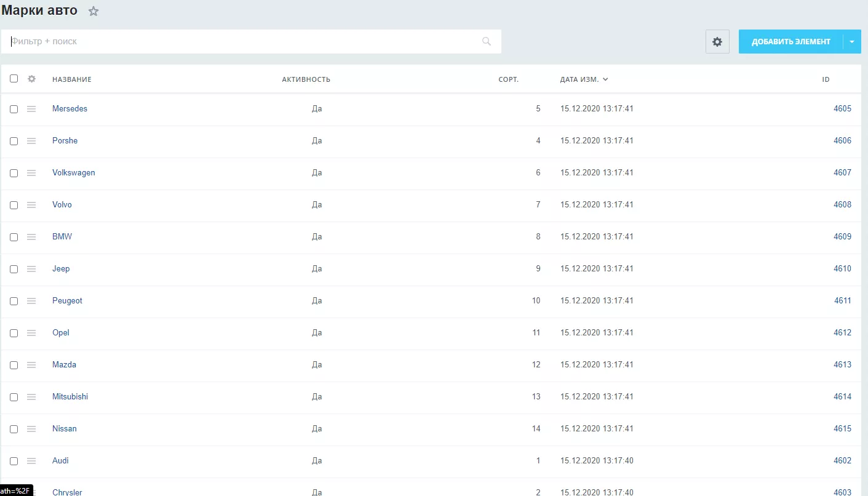Sort by Название column header
This screenshot has width=868, height=496.
[72, 79]
